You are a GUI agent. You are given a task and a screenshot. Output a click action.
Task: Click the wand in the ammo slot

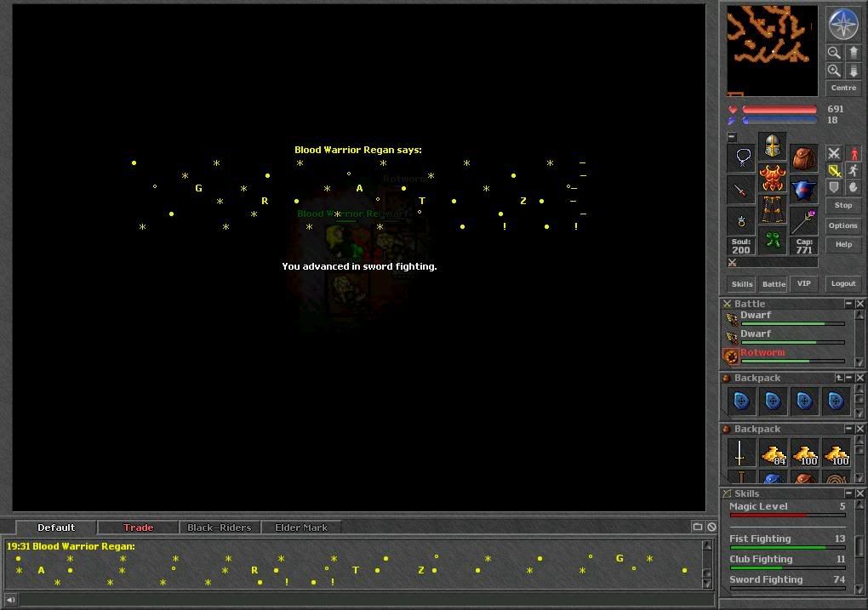[804, 221]
